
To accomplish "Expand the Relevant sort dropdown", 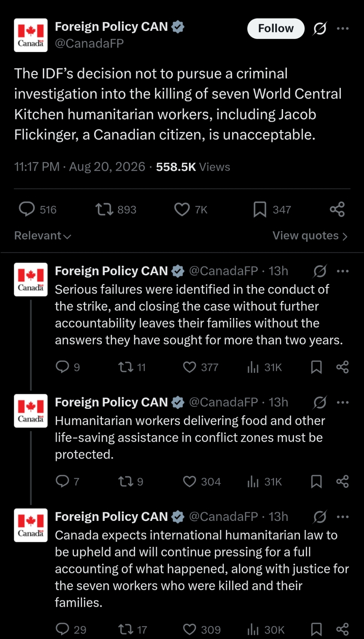I will 43,235.
